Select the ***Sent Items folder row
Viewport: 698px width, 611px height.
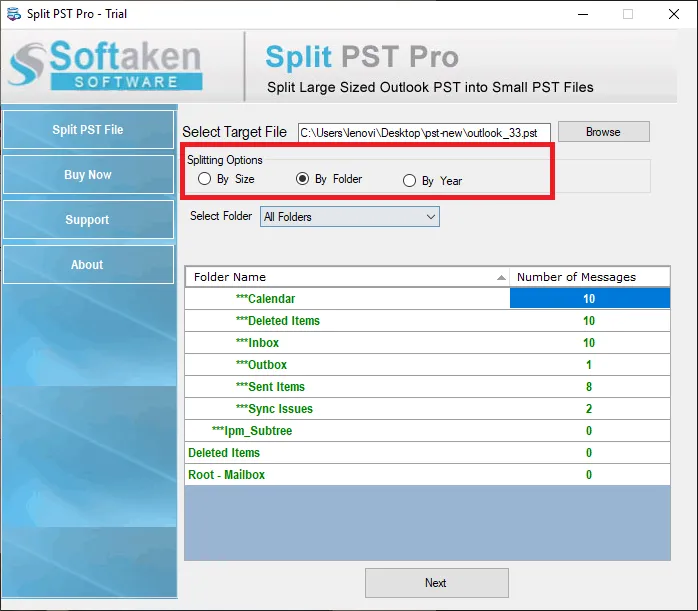coord(427,387)
